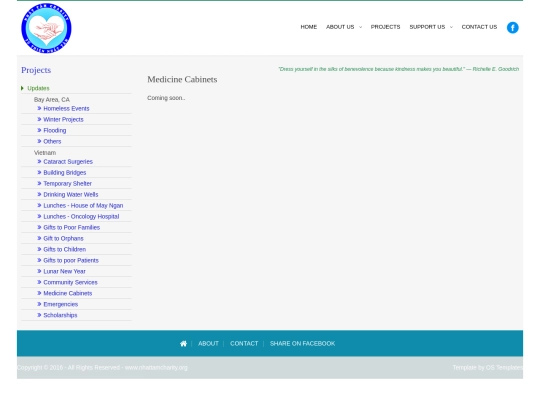Viewport: 540px width, 405px height.
Task: Open Projects in the top navigation
Action: [x=385, y=27]
